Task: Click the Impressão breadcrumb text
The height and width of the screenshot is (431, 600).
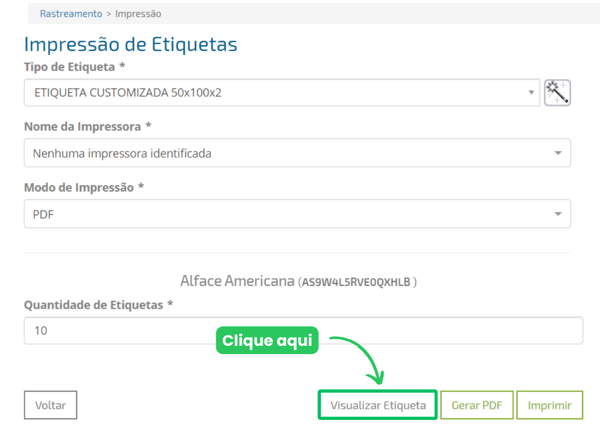Action: click(138, 14)
